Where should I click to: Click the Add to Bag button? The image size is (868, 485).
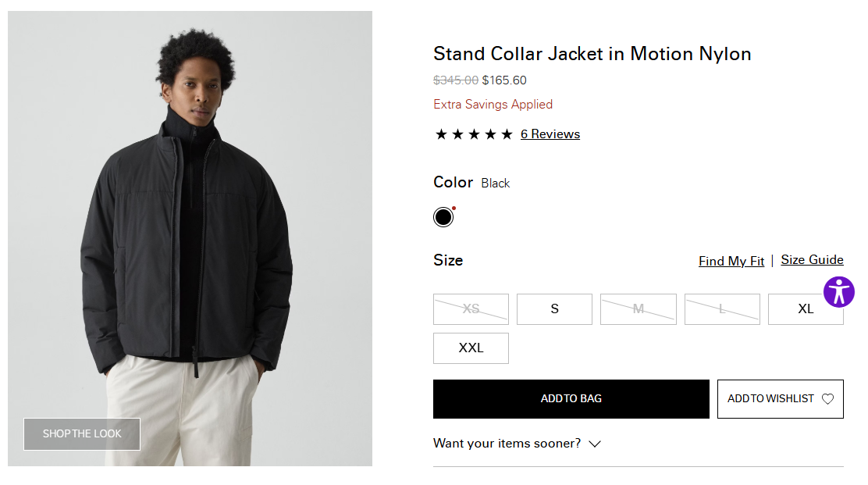click(x=571, y=399)
